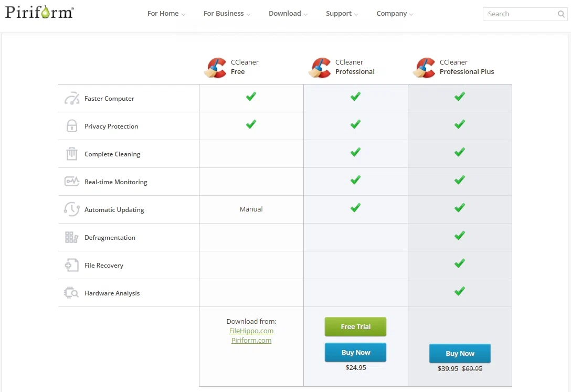Click Defragmentation checkmark under Professional Plus
The width and height of the screenshot is (571, 392).
(460, 236)
